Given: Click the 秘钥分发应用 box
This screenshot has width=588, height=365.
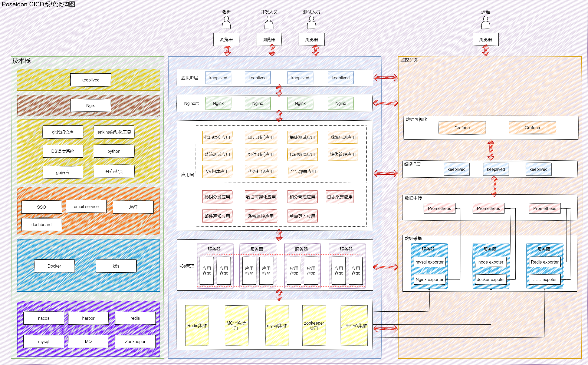Looking at the screenshot, I should coord(217,197).
